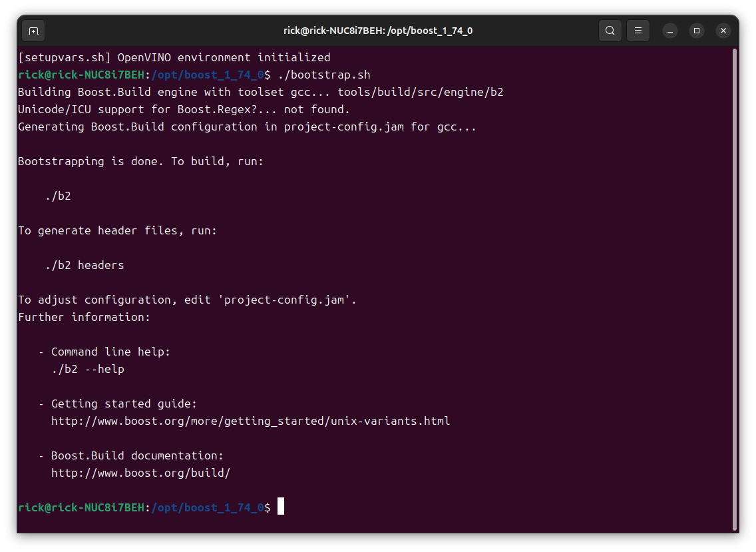Click the 'To adjust configuration' line
This screenshot has width=756, height=552.
(187, 300)
